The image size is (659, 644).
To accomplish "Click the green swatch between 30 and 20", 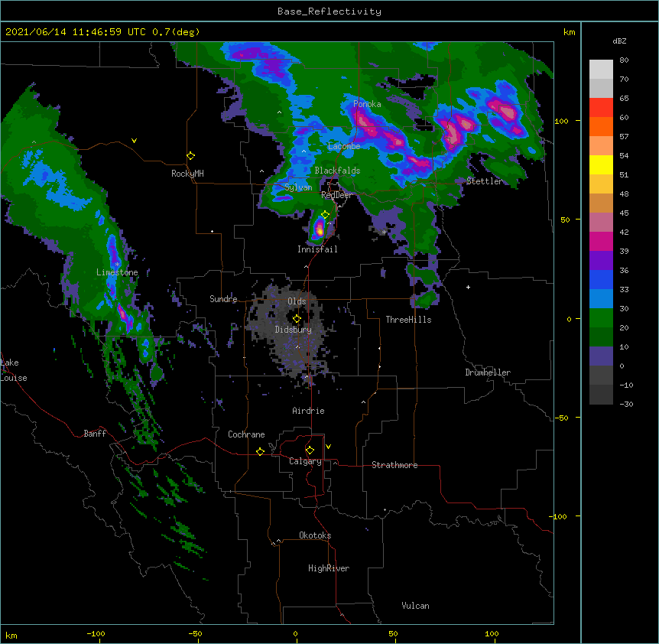I will [601, 318].
